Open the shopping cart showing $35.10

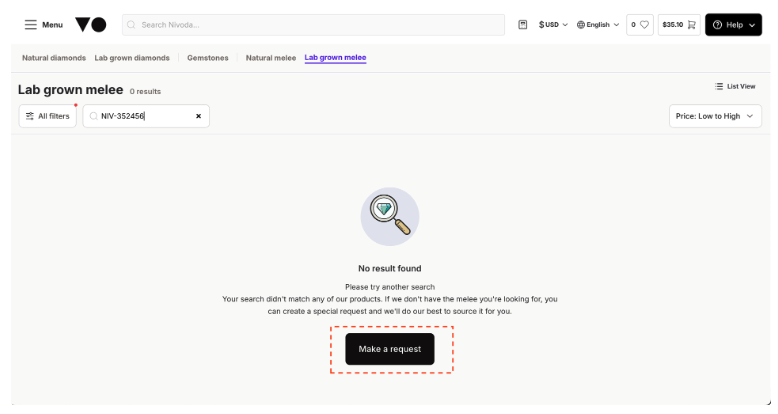tap(679, 24)
